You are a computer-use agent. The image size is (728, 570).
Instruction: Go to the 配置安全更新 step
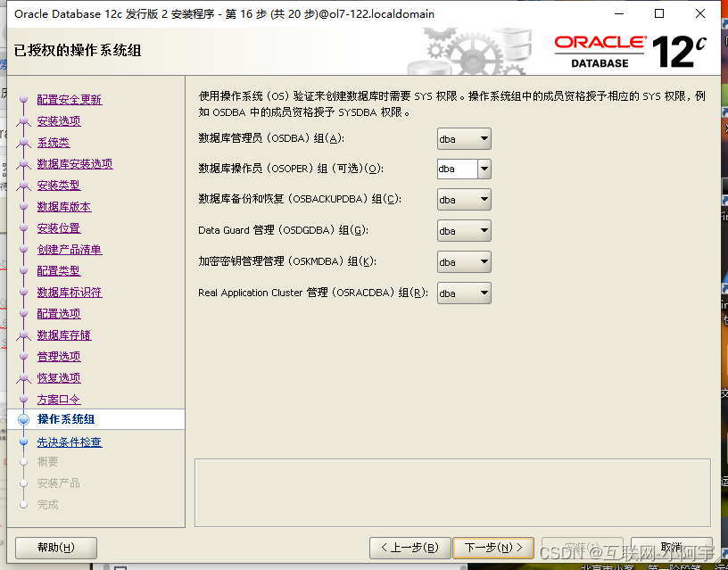coord(70,99)
